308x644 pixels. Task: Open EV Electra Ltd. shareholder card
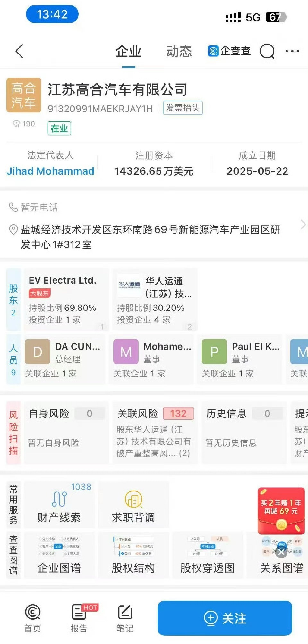point(66,300)
